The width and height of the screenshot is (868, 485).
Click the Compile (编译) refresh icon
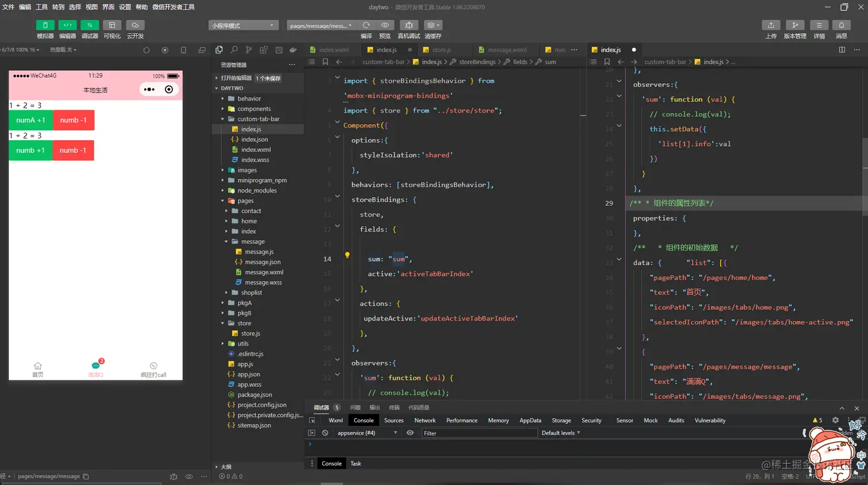click(366, 25)
